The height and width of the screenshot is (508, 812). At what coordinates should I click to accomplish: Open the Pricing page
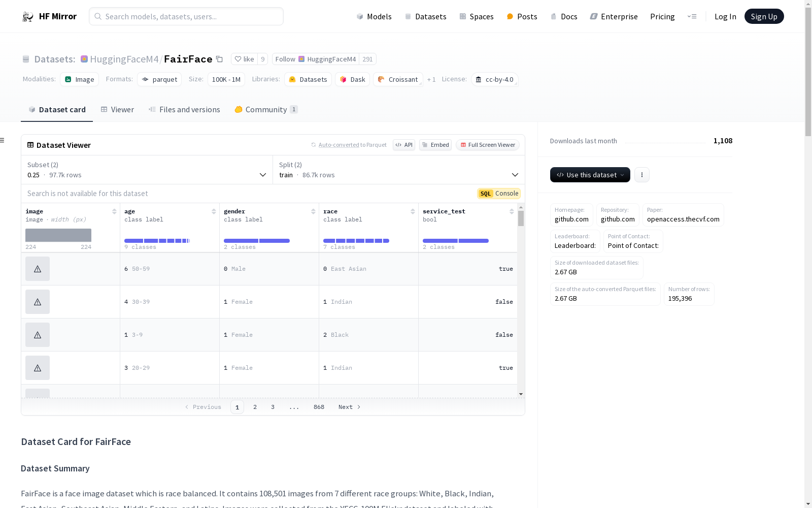point(662,17)
